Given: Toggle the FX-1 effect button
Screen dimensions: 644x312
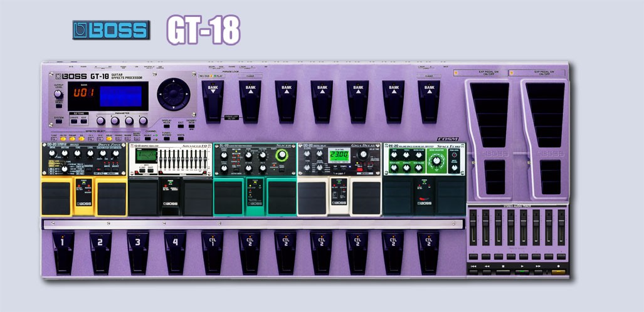Looking at the screenshot, I should (91, 138).
